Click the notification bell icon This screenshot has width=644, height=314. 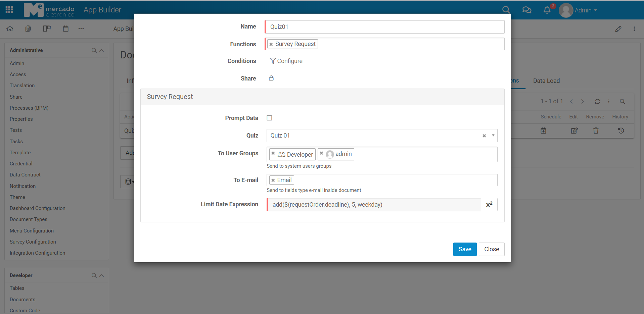click(x=547, y=10)
